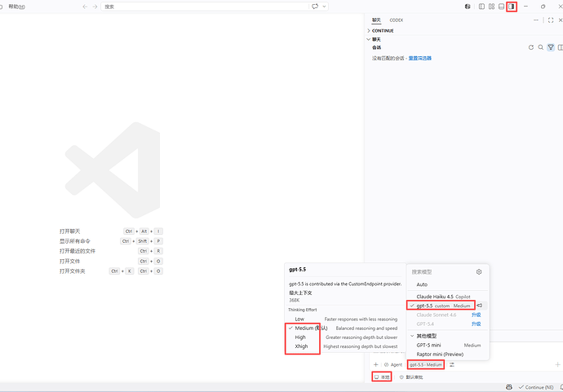Choose High thinking effort

click(344, 337)
